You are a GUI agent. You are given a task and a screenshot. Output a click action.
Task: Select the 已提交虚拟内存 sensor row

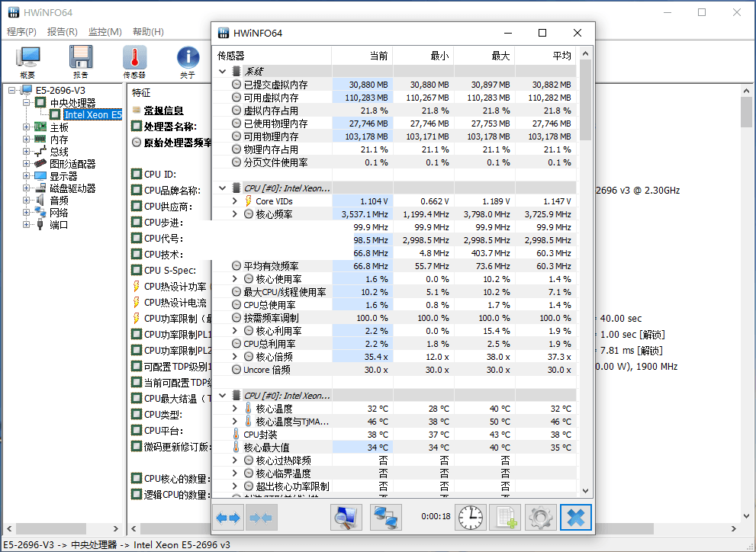pos(394,85)
